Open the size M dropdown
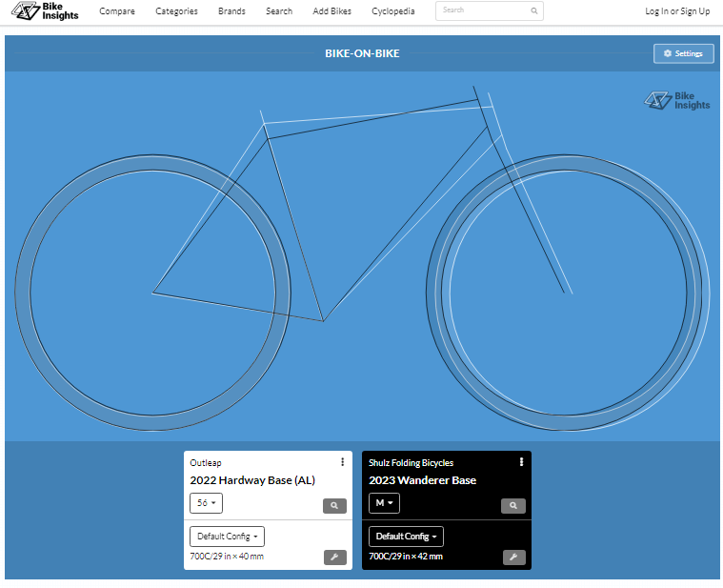723x588 pixels. click(384, 502)
